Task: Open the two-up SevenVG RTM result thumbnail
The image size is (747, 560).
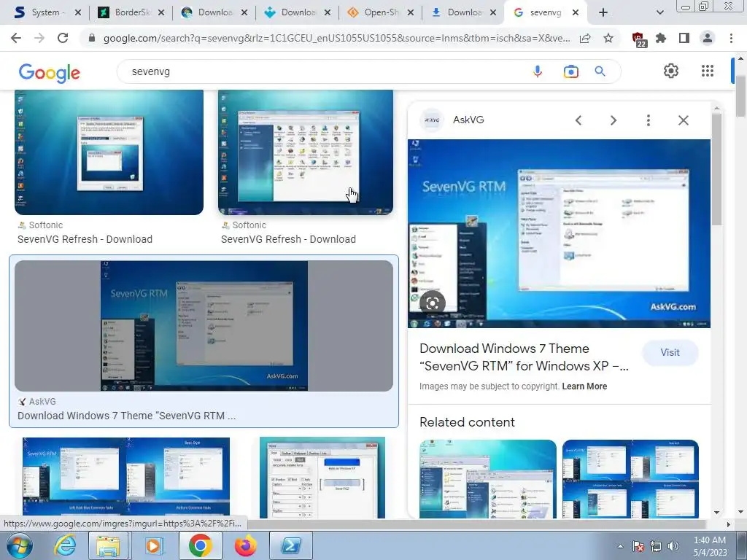Action: 126,478
